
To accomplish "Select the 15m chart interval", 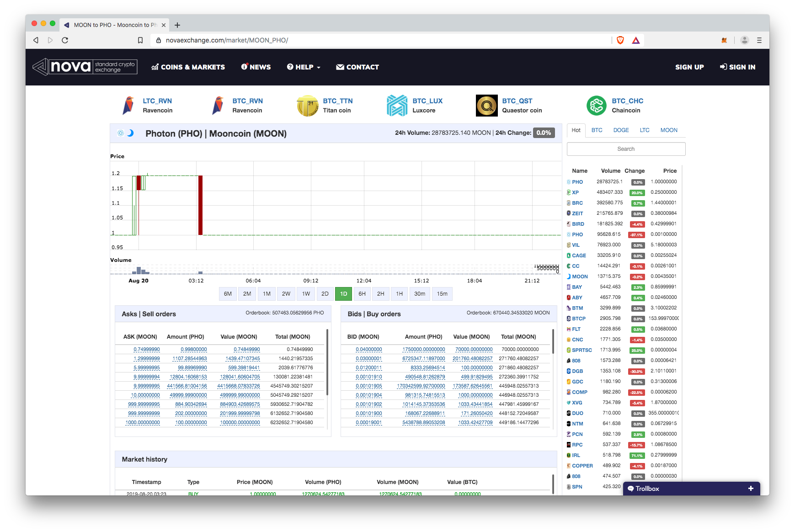I will [442, 294].
